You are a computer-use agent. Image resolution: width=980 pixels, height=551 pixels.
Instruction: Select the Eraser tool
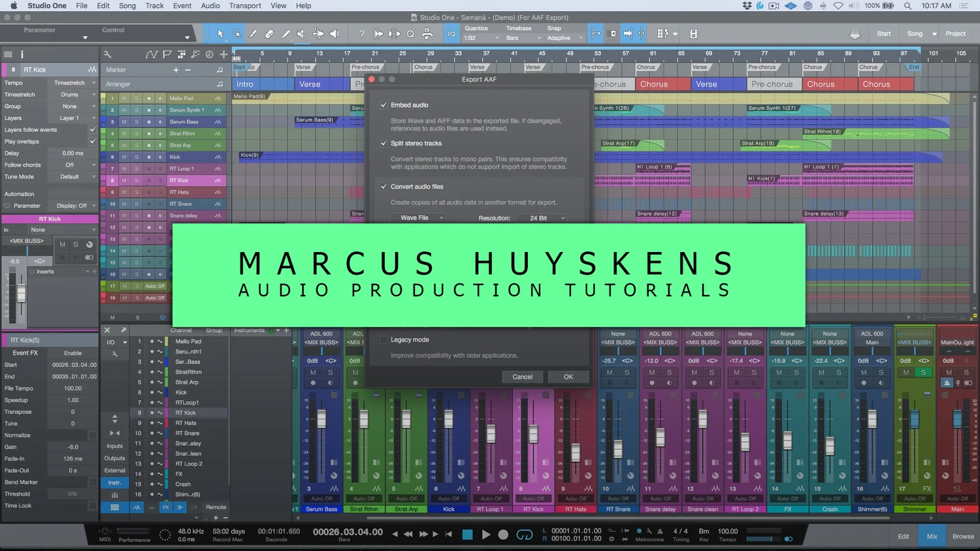click(269, 34)
